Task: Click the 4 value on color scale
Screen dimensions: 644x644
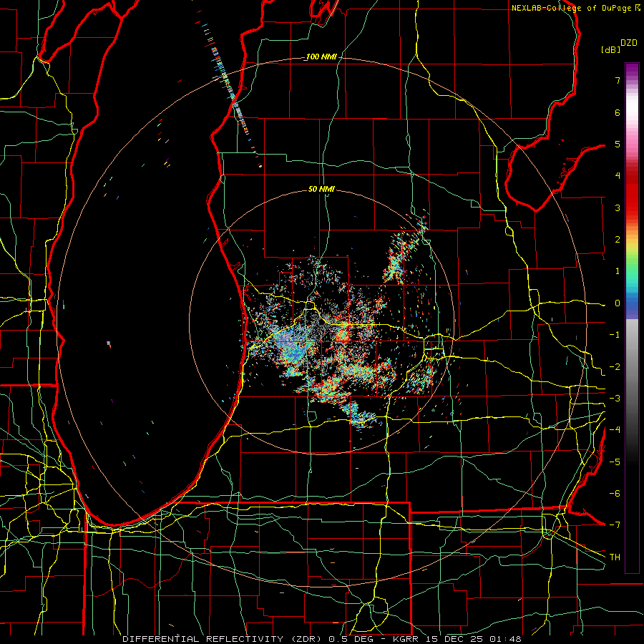Action: tap(618, 176)
